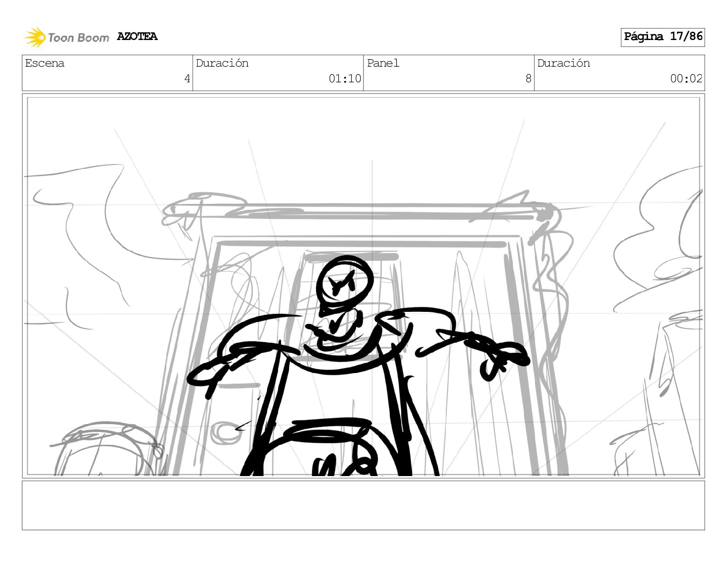Click the scene number 4
Screen dimensions: 728x563
(187, 79)
